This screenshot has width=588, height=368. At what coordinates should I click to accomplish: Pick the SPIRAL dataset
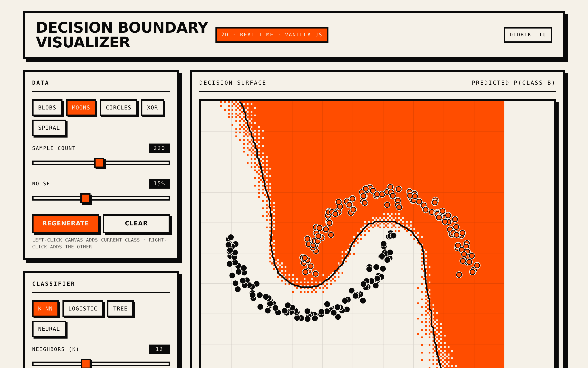coord(49,128)
